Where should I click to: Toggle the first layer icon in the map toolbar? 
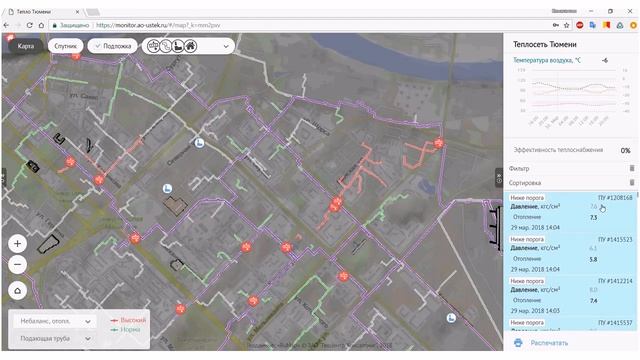click(x=153, y=46)
